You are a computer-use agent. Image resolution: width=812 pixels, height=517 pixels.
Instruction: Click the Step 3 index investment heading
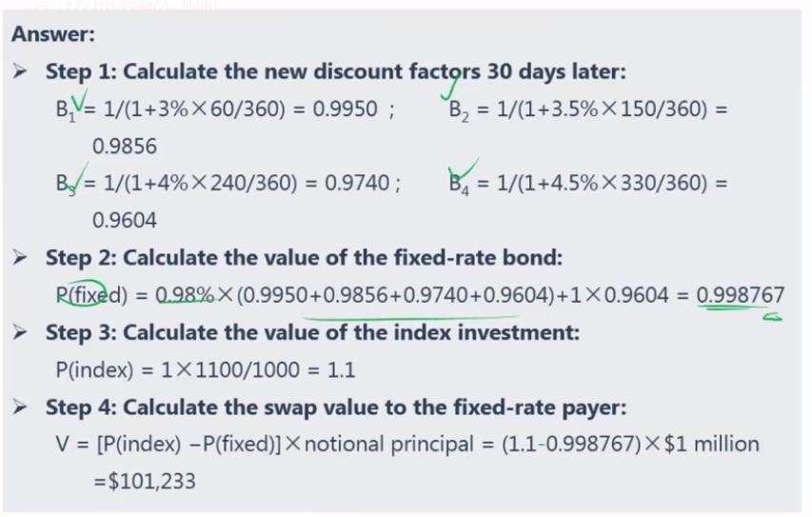point(312,332)
